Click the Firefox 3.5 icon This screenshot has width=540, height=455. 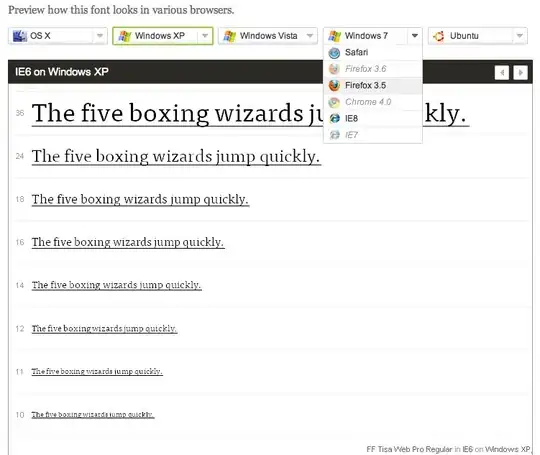coord(334,85)
